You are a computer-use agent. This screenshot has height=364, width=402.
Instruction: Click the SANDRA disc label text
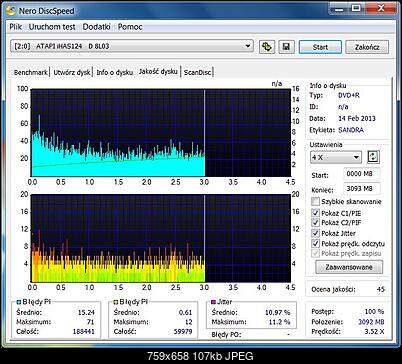[351, 130]
